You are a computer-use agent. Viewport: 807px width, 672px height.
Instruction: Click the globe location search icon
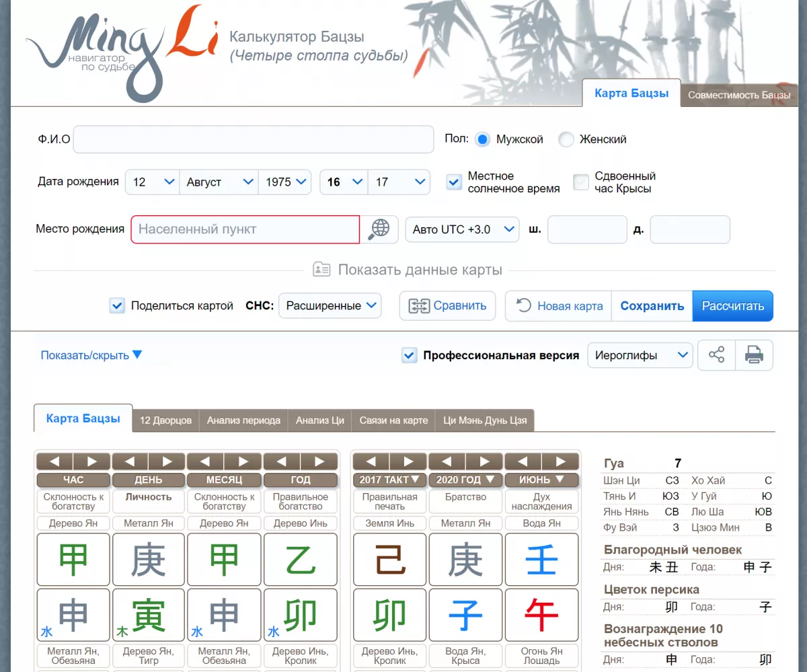[379, 229]
